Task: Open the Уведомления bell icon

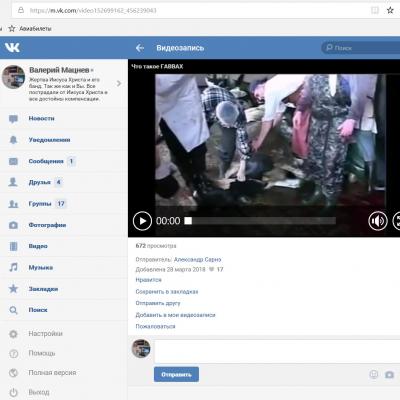Action: 13,140
